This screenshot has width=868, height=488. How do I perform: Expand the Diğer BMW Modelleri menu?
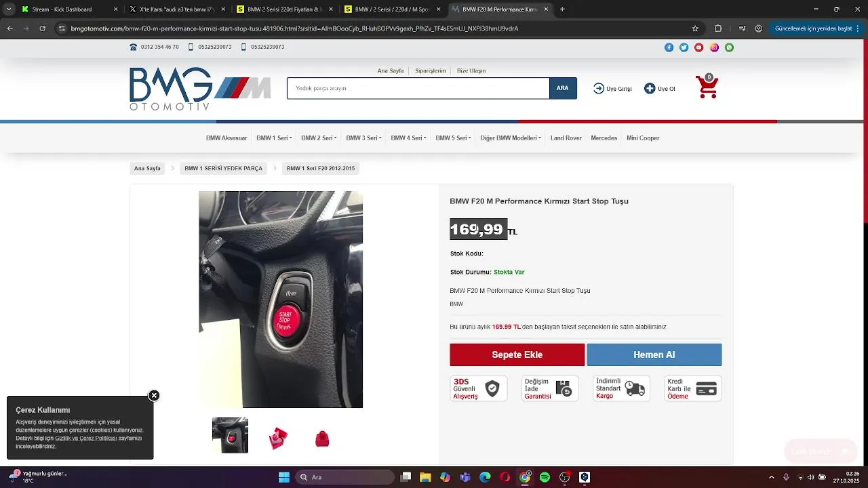click(x=511, y=138)
